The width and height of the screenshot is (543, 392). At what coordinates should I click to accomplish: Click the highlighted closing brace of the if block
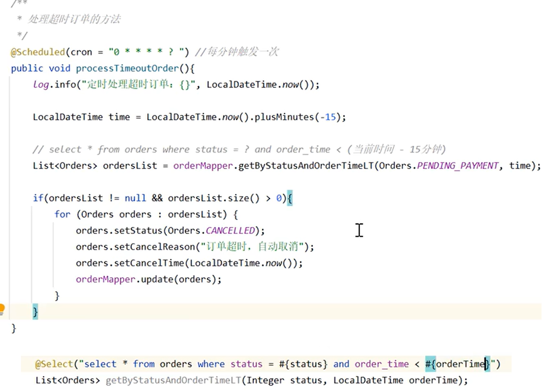point(34,312)
